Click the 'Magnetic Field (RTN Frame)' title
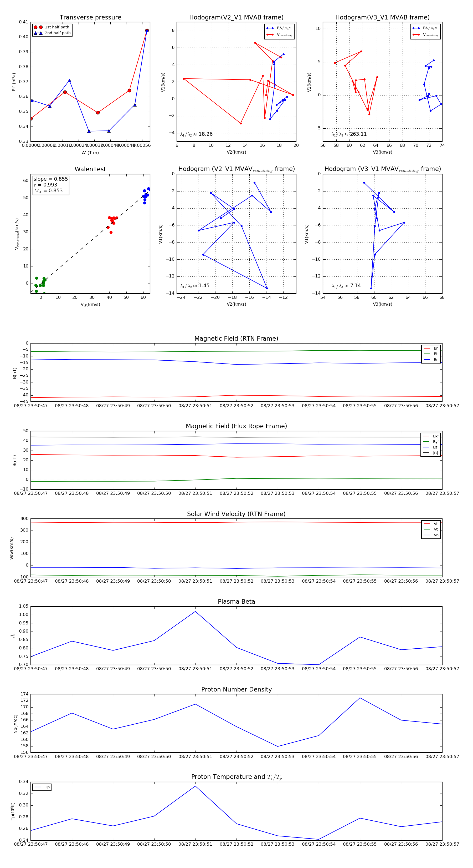This screenshot has width=473, height=868. click(x=236, y=339)
